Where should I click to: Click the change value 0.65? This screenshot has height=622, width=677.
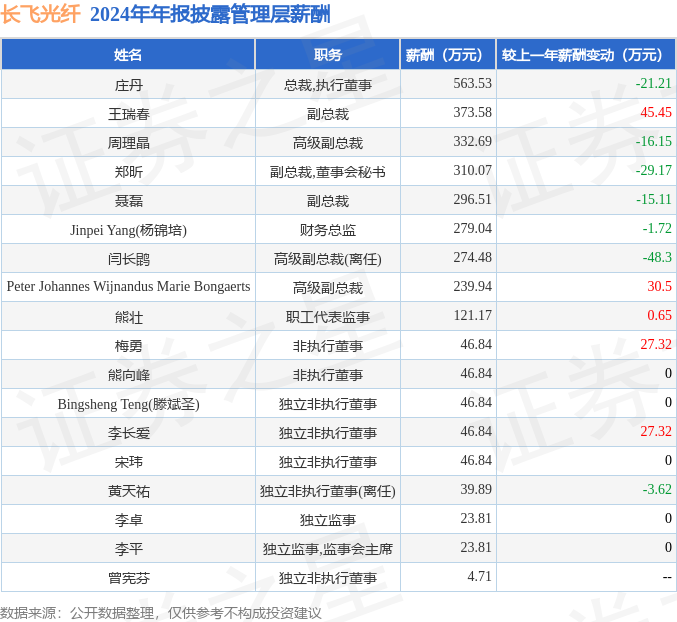(x=659, y=315)
